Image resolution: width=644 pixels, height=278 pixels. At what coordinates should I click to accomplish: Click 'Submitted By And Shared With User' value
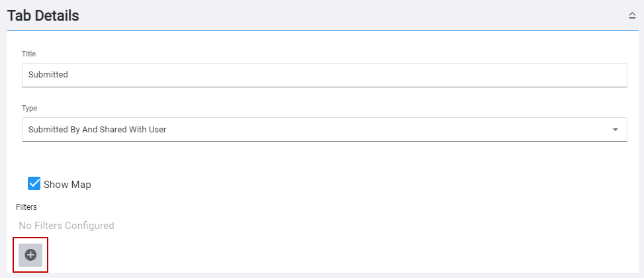97,130
